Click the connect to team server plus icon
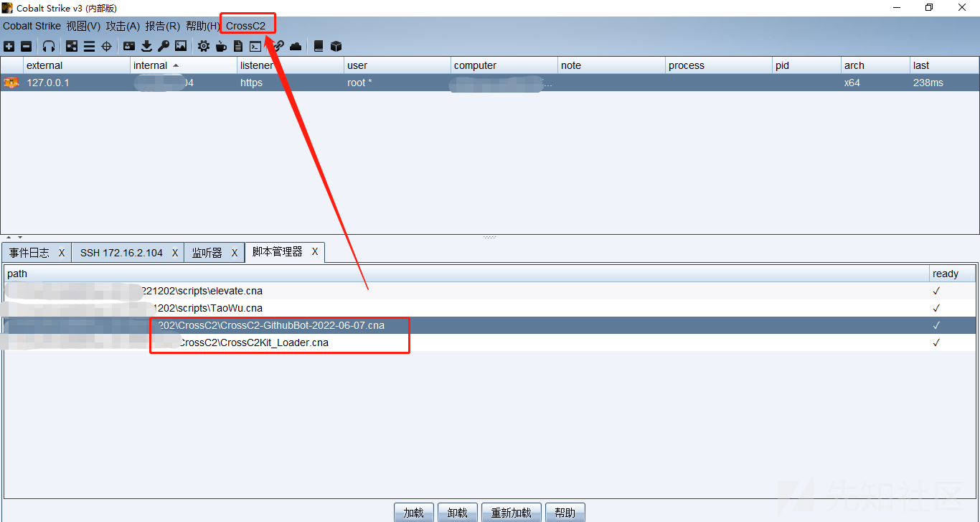 9,46
